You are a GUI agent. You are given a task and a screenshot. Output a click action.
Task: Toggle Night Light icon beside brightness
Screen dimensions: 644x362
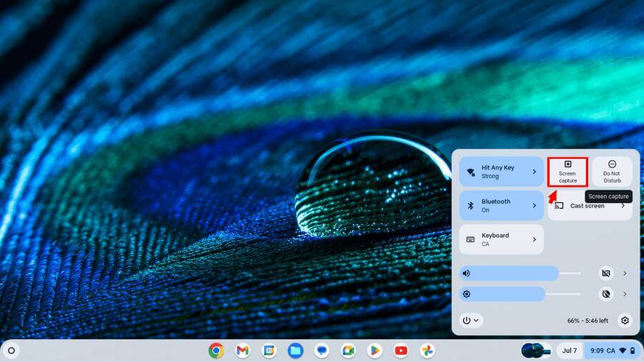(x=606, y=294)
